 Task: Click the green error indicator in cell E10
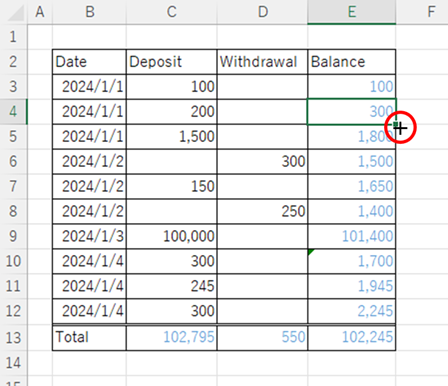[311, 252]
